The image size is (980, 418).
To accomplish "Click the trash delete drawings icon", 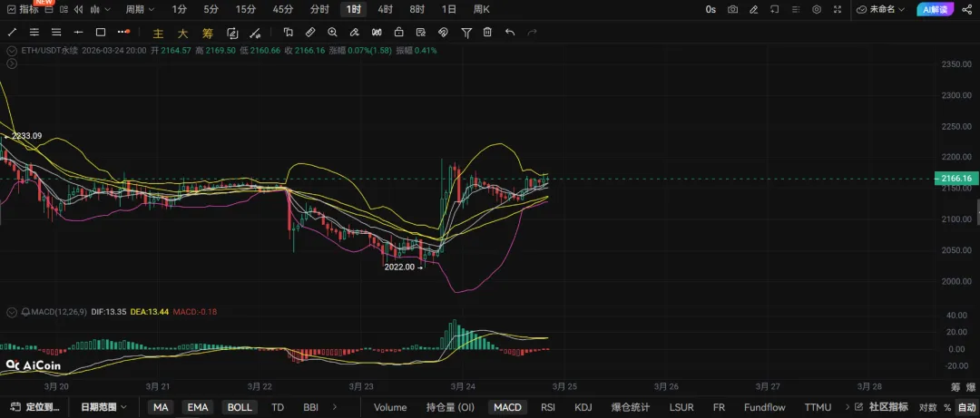I will [x=487, y=33].
